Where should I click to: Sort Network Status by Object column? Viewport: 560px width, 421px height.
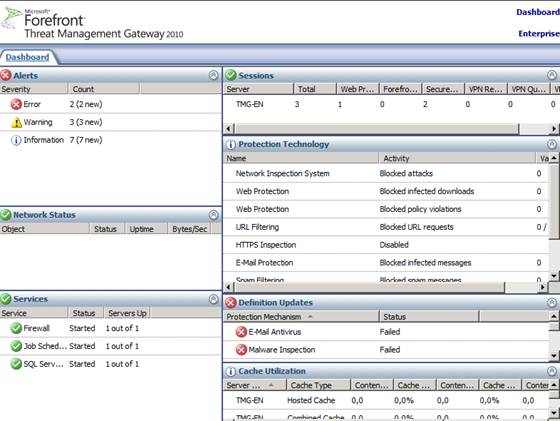[45, 229]
